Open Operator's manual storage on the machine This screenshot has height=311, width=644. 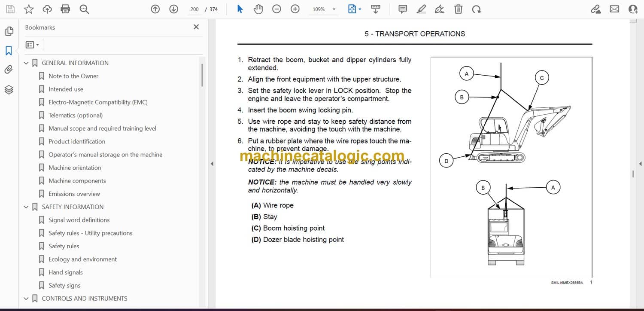[x=105, y=155]
